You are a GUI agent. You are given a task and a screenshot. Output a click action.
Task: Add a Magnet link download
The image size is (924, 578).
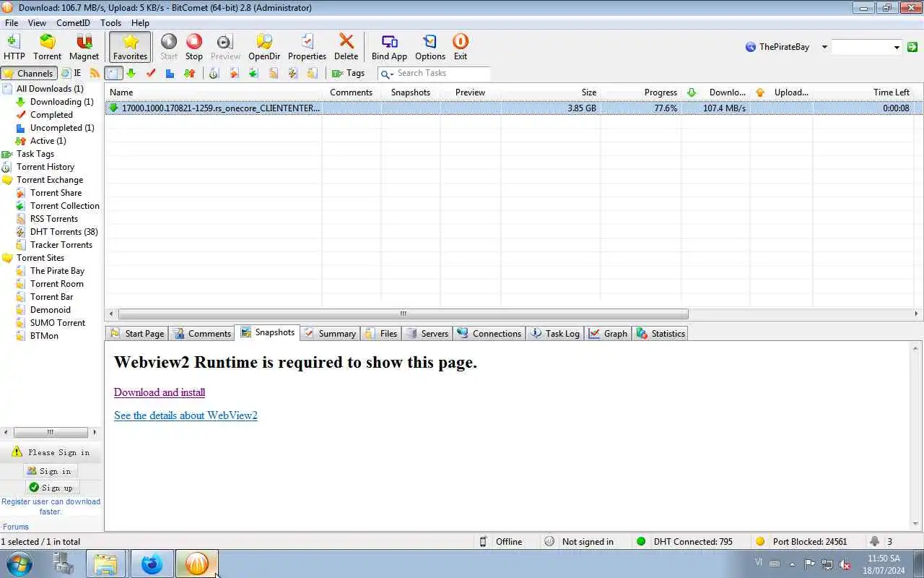84,47
